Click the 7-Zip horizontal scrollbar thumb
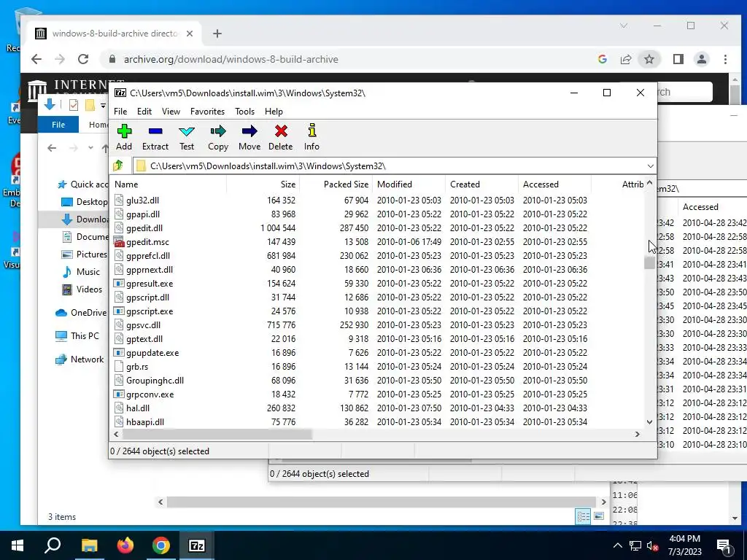This screenshot has height=560, width=747. [x=217, y=435]
